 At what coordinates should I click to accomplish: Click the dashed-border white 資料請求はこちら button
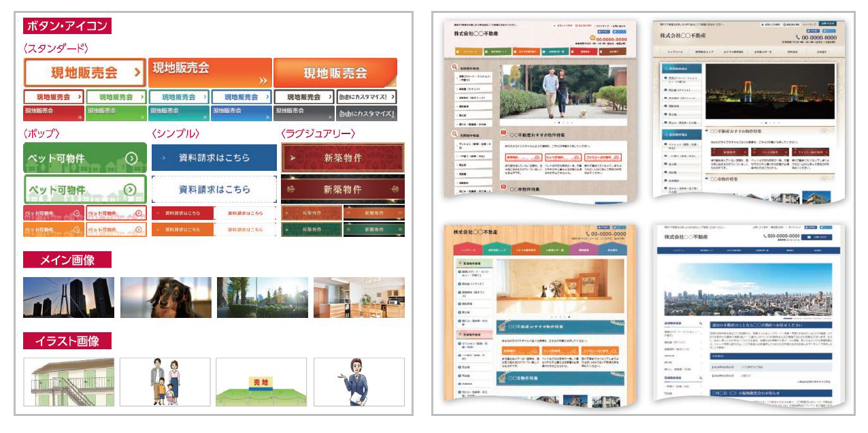pyautogui.click(x=214, y=189)
